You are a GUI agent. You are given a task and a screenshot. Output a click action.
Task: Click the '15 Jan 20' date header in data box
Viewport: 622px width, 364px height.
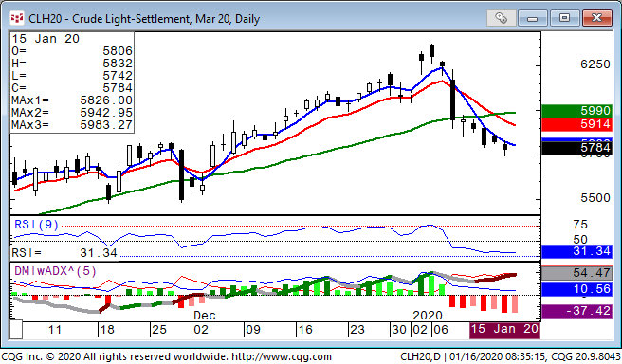point(46,39)
